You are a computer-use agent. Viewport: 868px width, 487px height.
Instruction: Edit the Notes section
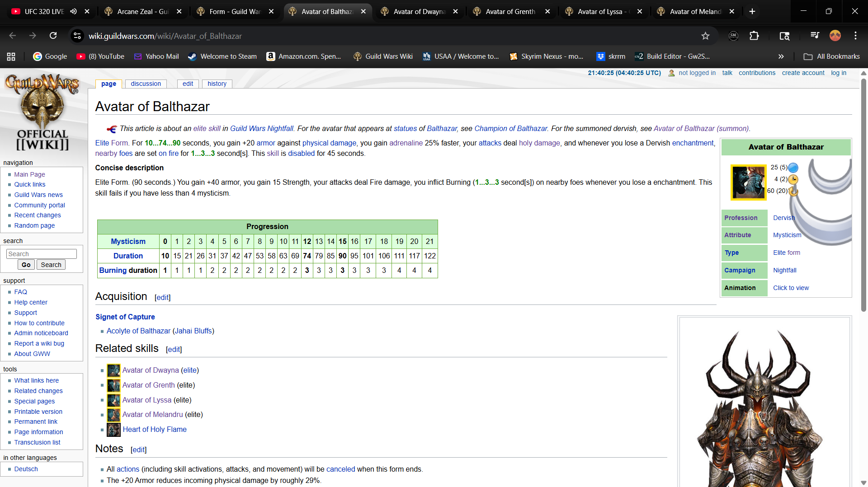pyautogui.click(x=138, y=450)
